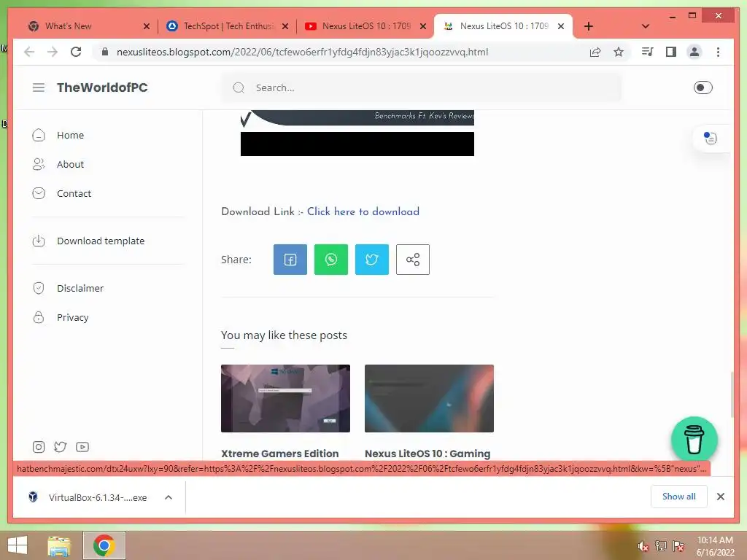
Task: Close the TechSpot tab
Action: tap(285, 27)
